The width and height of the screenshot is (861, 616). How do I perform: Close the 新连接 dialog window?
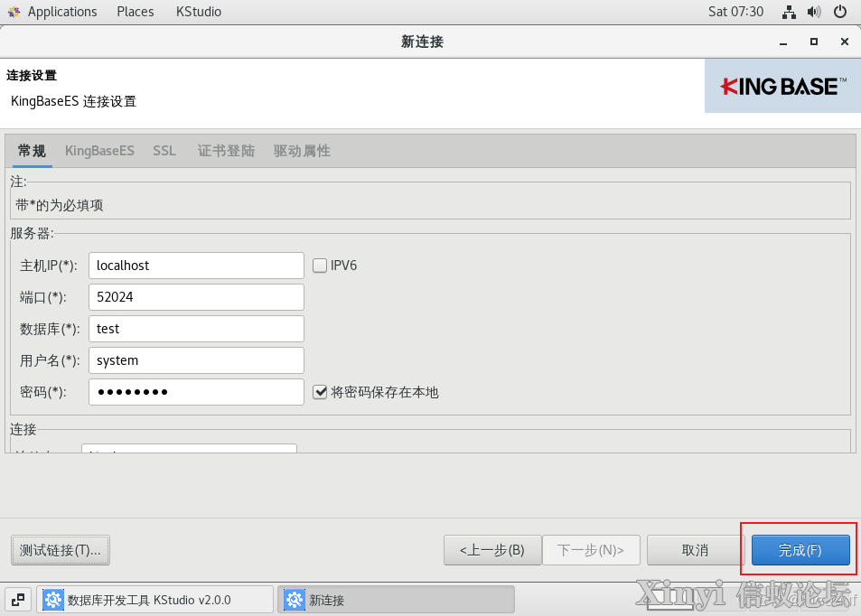coord(845,42)
